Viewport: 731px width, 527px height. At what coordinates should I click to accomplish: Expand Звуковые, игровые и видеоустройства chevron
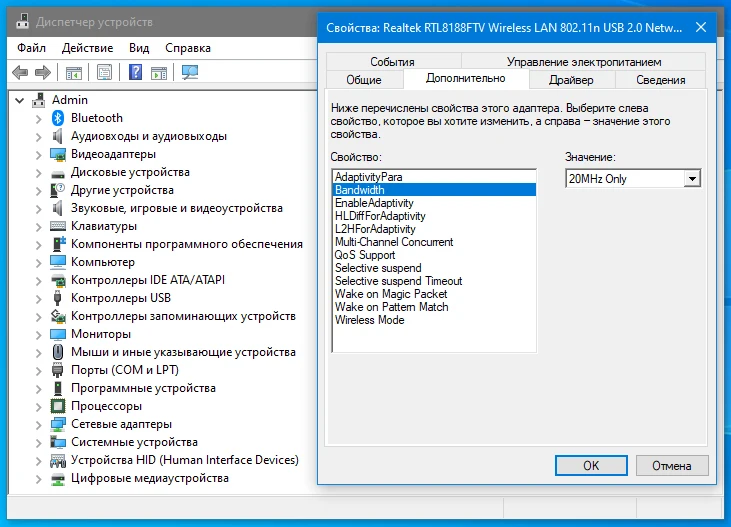tap(39, 208)
